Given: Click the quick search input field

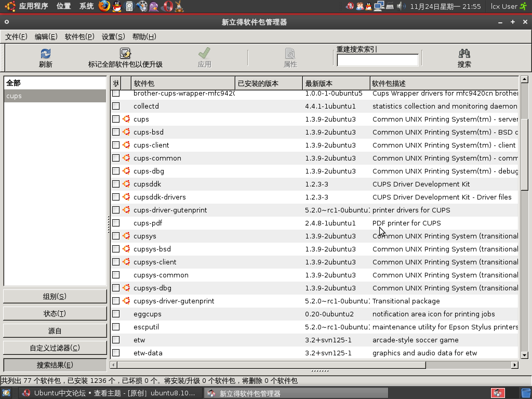Looking at the screenshot, I should [x=377, y=60].
